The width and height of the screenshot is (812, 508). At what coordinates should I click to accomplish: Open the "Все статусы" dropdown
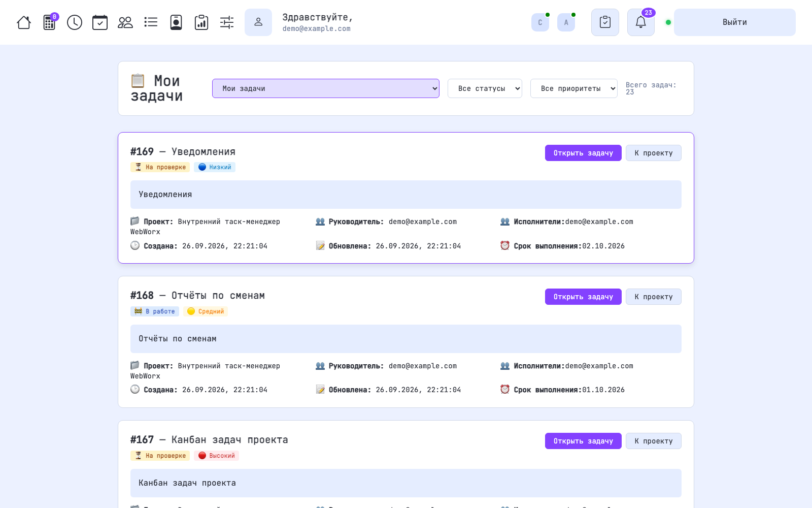(485, 88)
